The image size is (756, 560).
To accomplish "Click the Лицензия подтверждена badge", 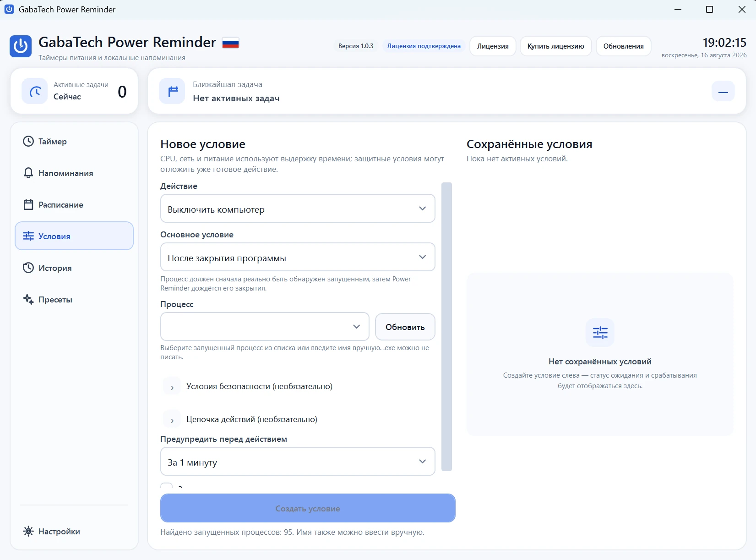I will 424,46.
